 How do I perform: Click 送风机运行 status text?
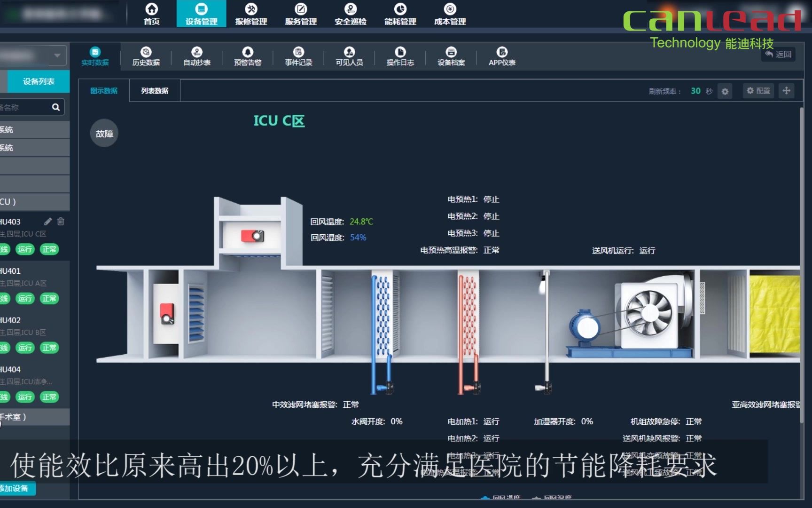(x=623, y=251)
